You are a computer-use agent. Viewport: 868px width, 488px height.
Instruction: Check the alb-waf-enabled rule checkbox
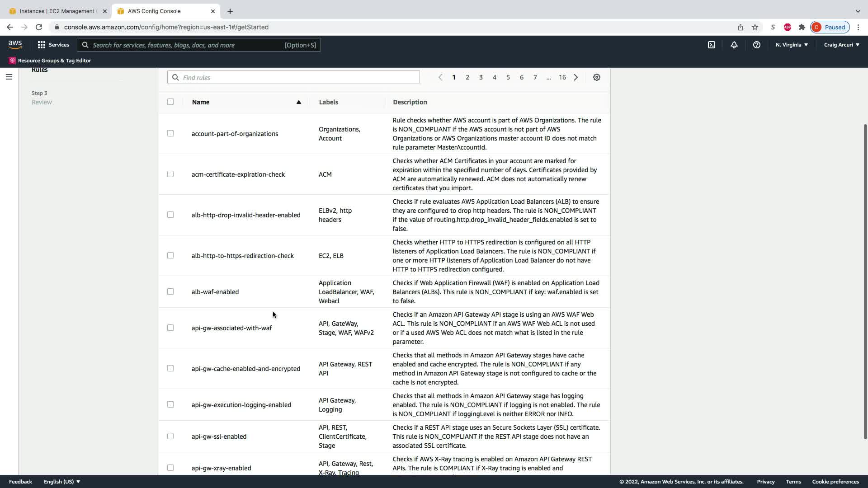(x=170, y=291)
